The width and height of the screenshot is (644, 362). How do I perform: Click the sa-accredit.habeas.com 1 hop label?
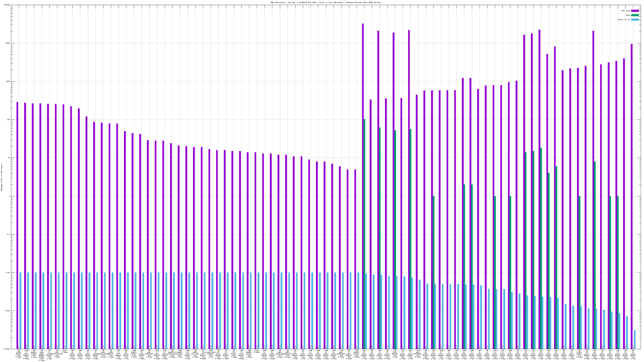coord(211,354)
